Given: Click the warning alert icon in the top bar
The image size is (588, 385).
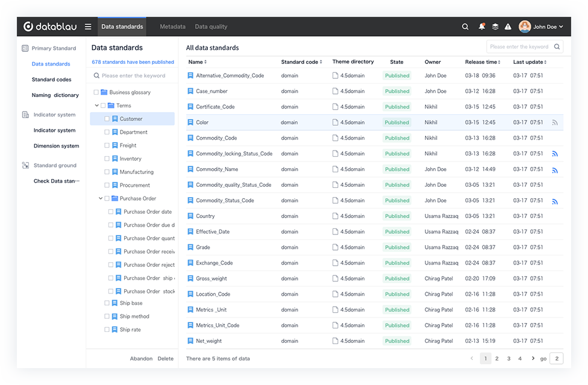Looking at the screenshot, I should (508, 27).
